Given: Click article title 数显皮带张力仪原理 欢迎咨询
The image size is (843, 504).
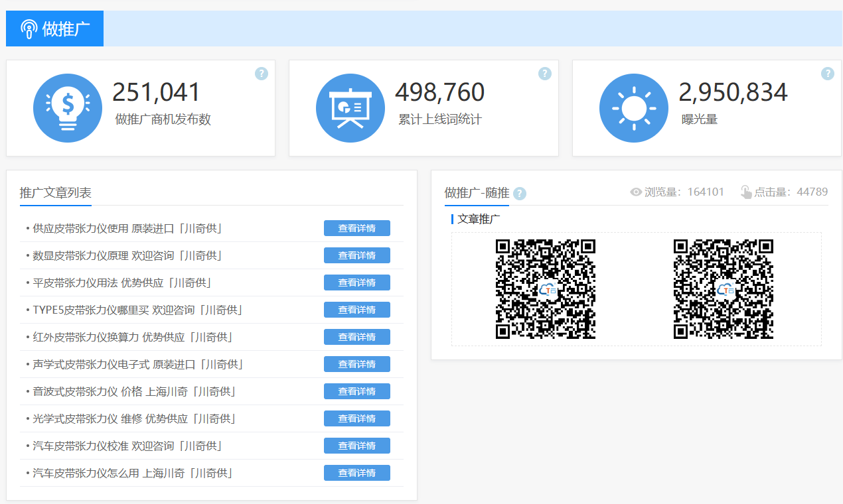Looking at the screenshot, I should [x=127, y=255].
